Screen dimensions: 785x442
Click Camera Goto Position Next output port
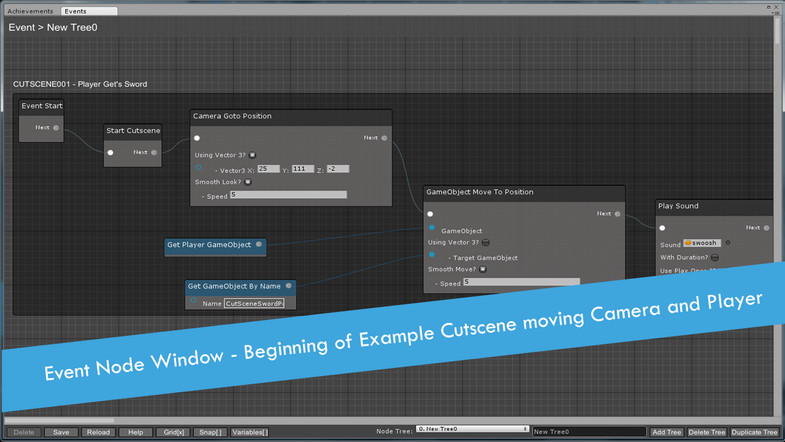(384, 138)
